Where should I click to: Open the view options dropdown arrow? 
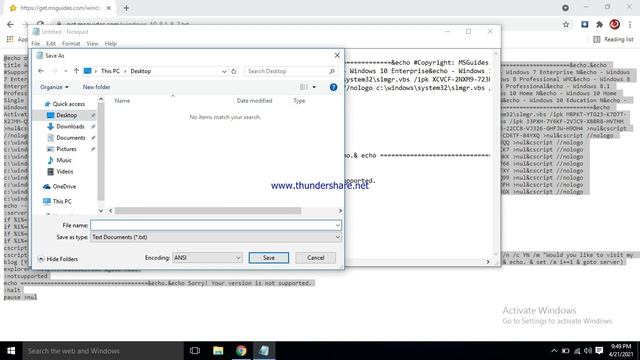pyautogui.click(x=314, y=87)
